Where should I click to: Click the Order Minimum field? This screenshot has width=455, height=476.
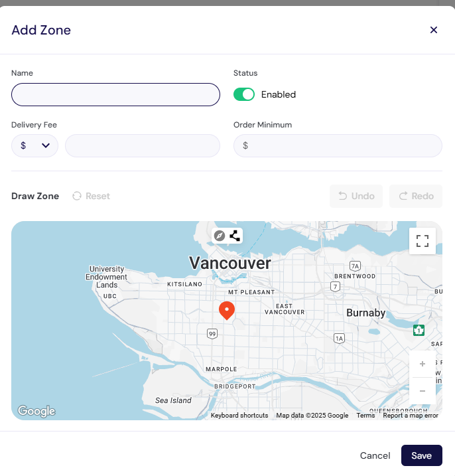tap(338, 145)
